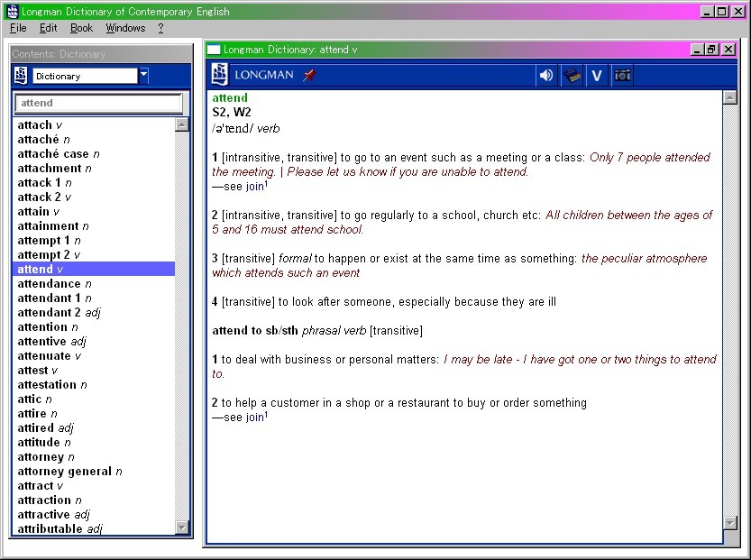This screenshot has height=560, width=751.
Task: Follow the 'join' link under phrasal verb
Action: (x=257, y=417)
